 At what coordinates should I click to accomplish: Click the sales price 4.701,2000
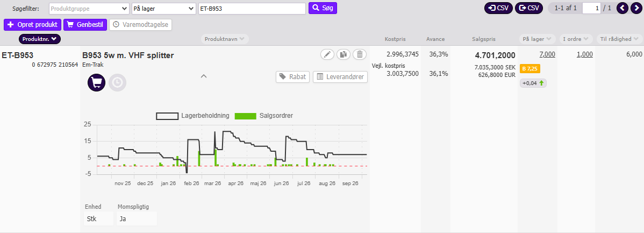495,55
